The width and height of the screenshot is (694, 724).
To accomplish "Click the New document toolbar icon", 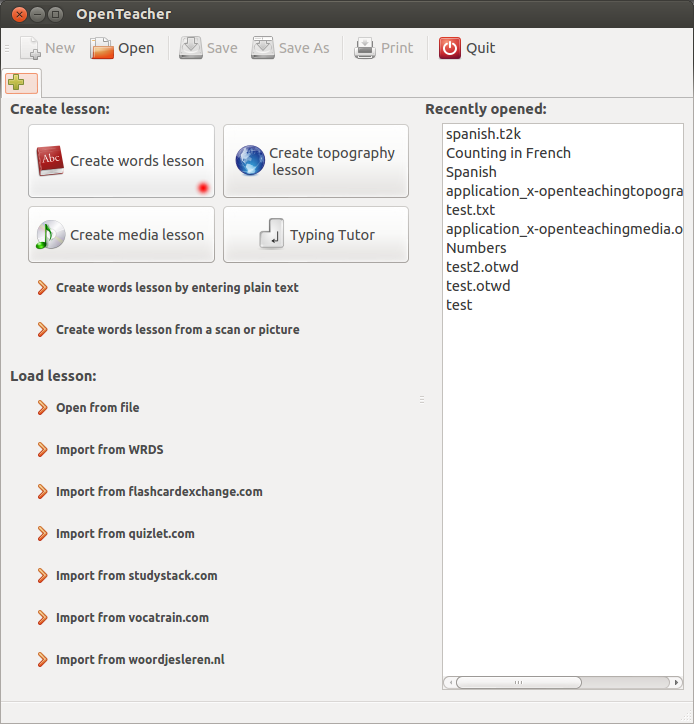I will pyautogui.click(x=30, y=48).
